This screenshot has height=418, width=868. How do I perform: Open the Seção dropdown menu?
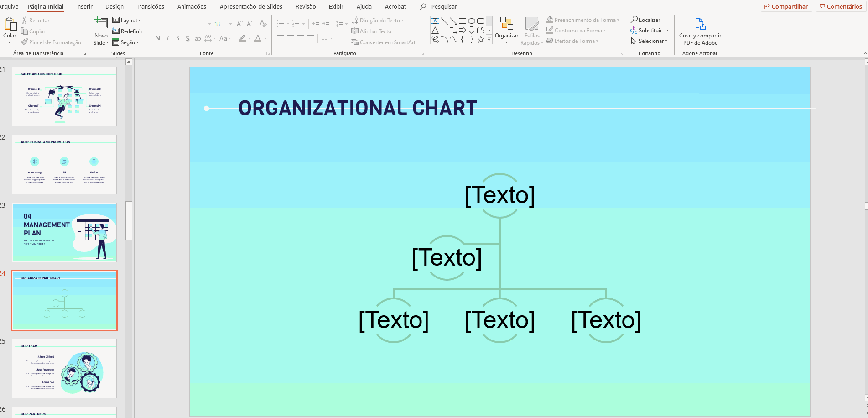[125, 42]
